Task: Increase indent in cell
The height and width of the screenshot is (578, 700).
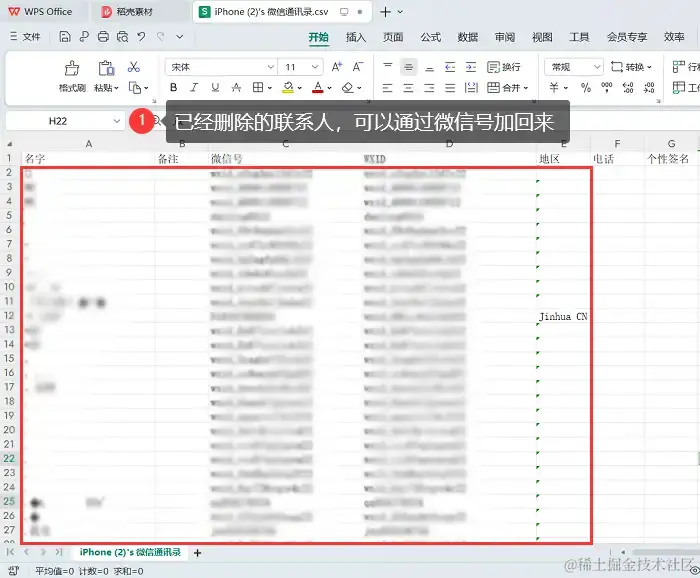Action: 471,67
